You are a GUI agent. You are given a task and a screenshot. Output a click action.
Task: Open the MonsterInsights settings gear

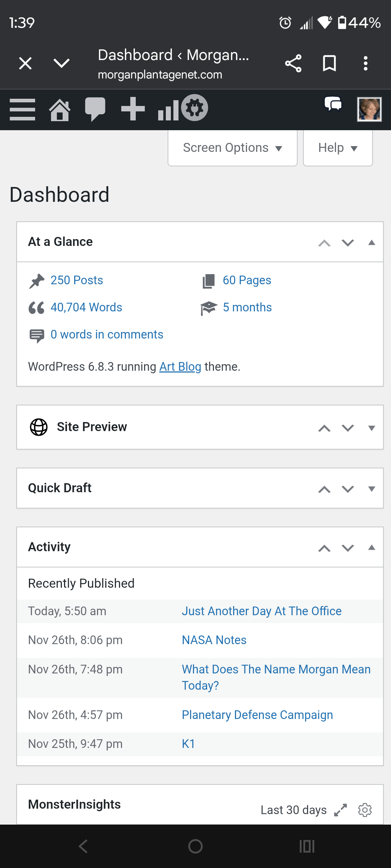pos(365,810)
